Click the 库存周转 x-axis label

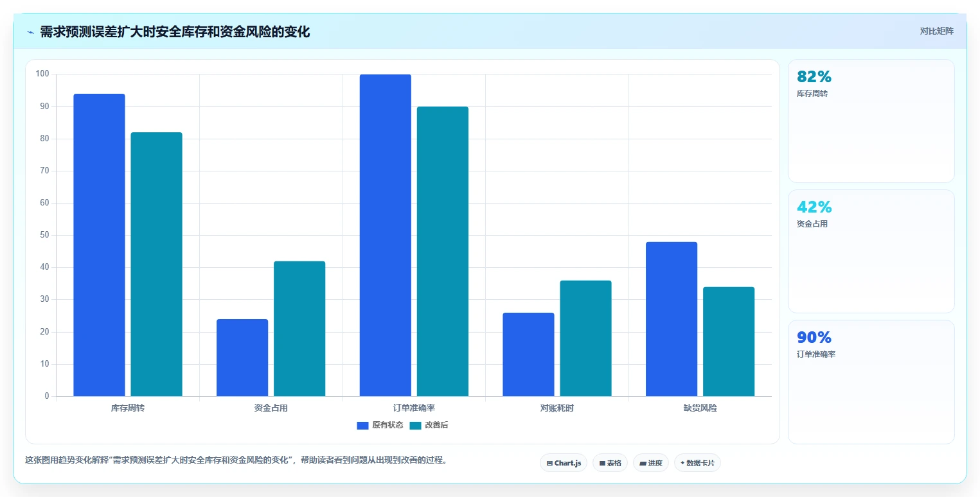point(128,408)
